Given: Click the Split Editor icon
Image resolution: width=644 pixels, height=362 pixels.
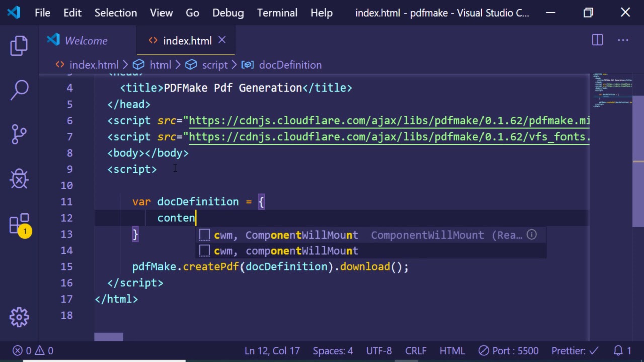Looking at the screenshot, I should (x=597, y=40).
